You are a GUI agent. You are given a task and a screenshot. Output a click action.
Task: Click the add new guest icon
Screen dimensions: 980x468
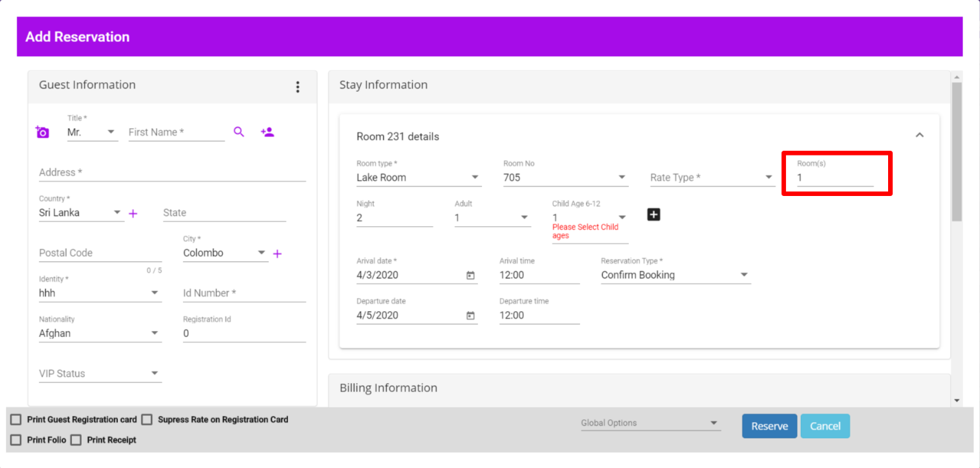267,132
